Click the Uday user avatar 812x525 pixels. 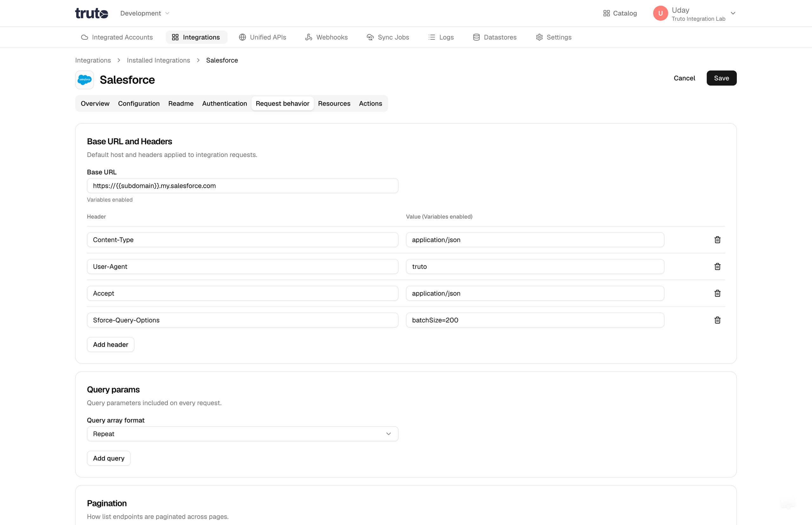tap(660, 13)
